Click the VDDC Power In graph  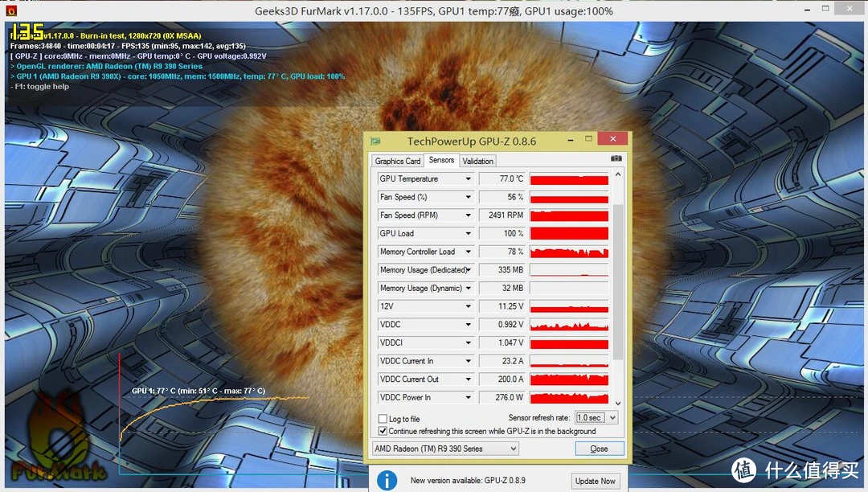pyautogui.click(x=569, y=397)
